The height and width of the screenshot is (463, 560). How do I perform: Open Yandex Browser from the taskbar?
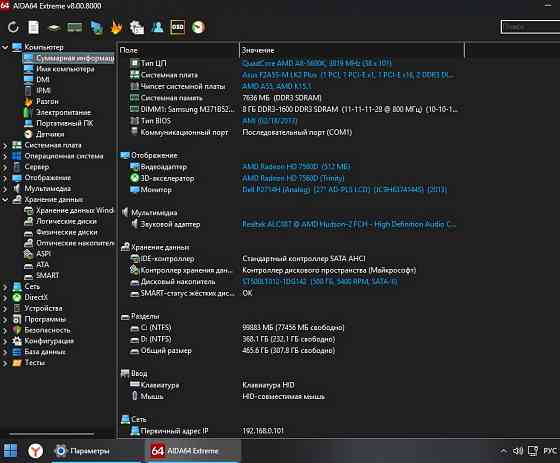35,451
